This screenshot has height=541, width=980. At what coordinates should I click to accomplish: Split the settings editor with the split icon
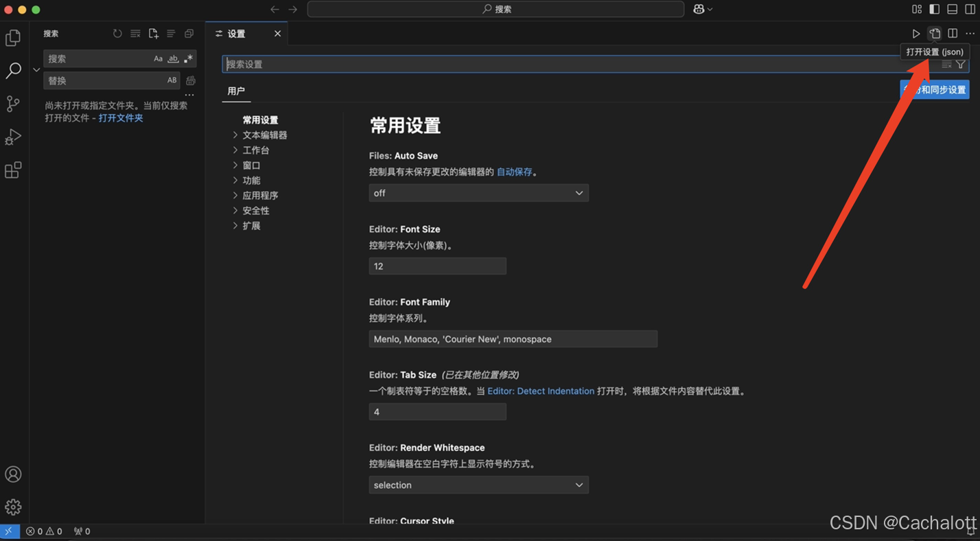coord(953,33)
